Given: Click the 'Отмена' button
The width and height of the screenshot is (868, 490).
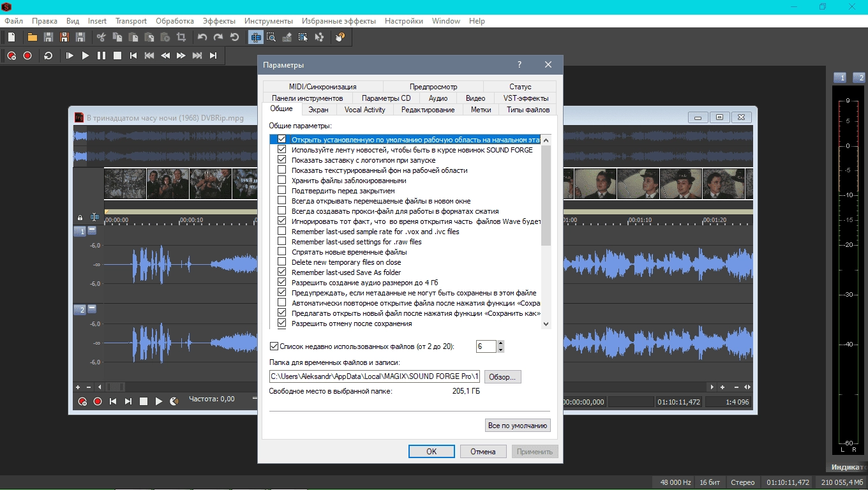Looking at the screenshot, I should click(x=483, y=452).
